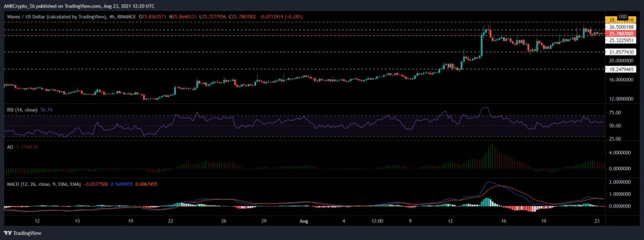This screenshot has width=644, height=240.
Task: Open the RSI (14, close) indicator legend
Action: (21, 110)
